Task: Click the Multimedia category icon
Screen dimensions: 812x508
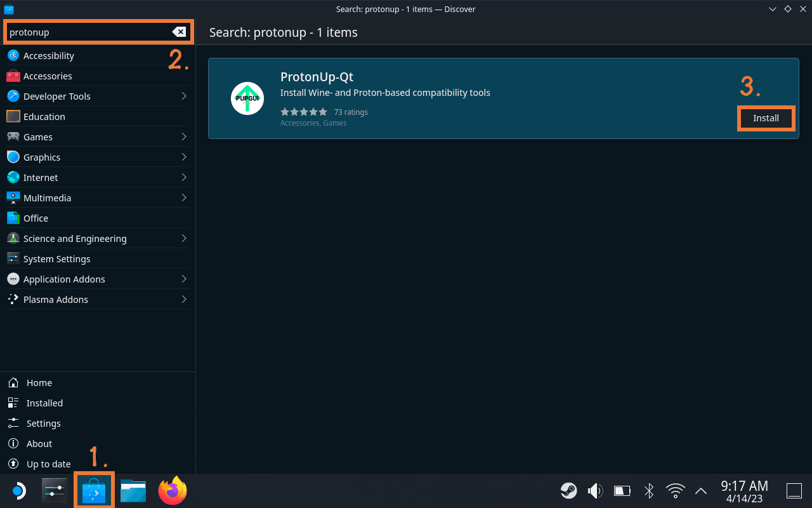Action: [x=13, y=198]
